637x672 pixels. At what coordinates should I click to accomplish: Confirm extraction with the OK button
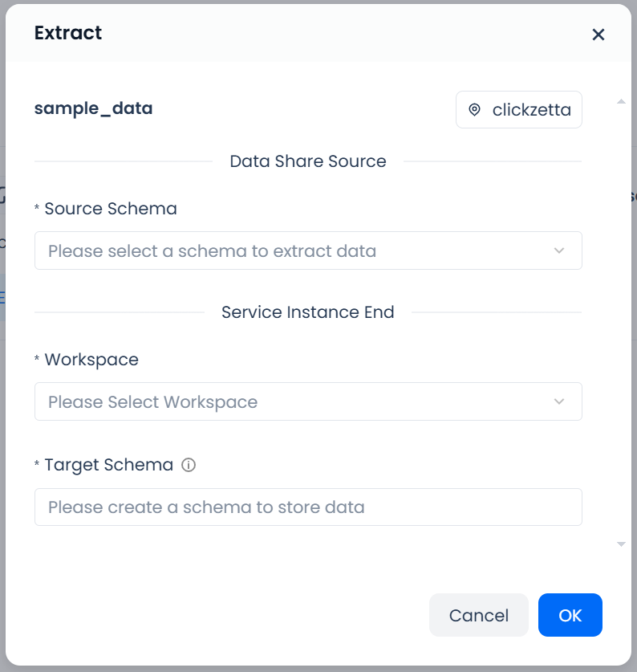click(570, 615)
